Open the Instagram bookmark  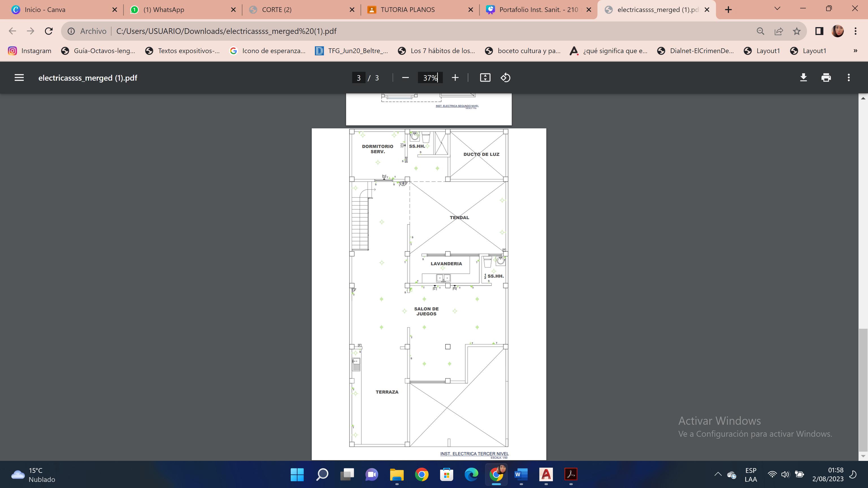(30, 51)
